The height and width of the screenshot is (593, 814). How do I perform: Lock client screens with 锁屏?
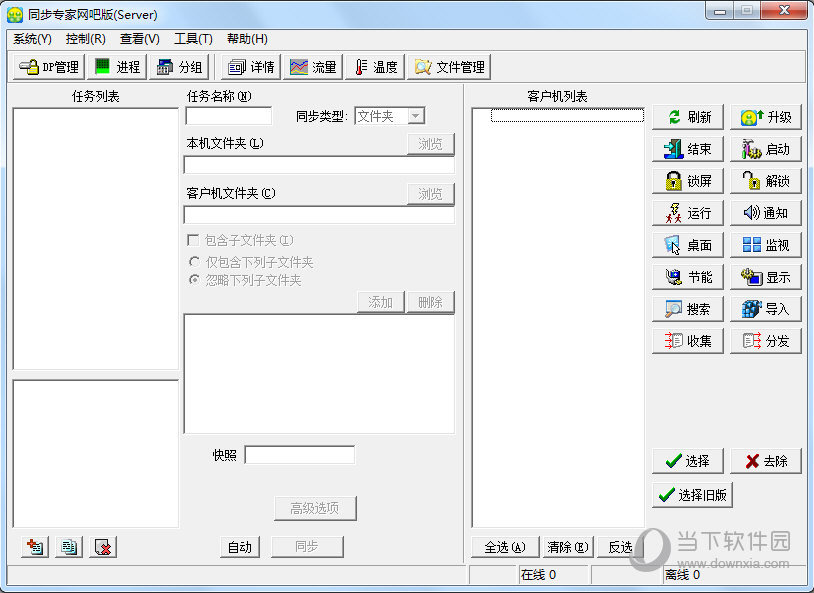click(x=688, y=181)
